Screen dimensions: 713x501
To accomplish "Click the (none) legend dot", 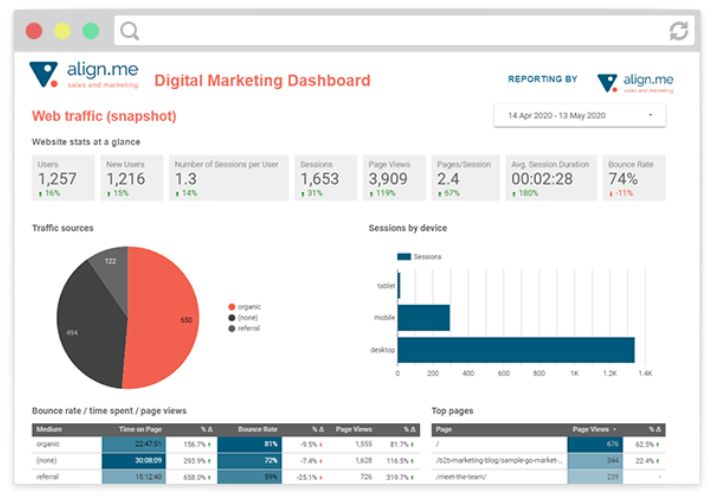I will [x=232, y=318].
